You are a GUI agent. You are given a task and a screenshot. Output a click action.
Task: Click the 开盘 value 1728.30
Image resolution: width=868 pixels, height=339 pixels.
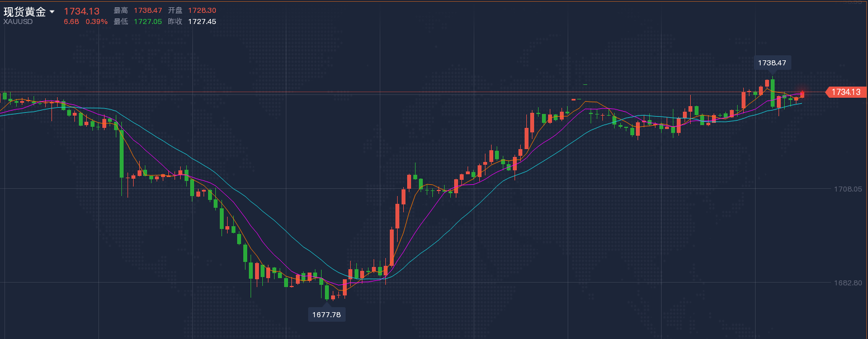(202, 11)
